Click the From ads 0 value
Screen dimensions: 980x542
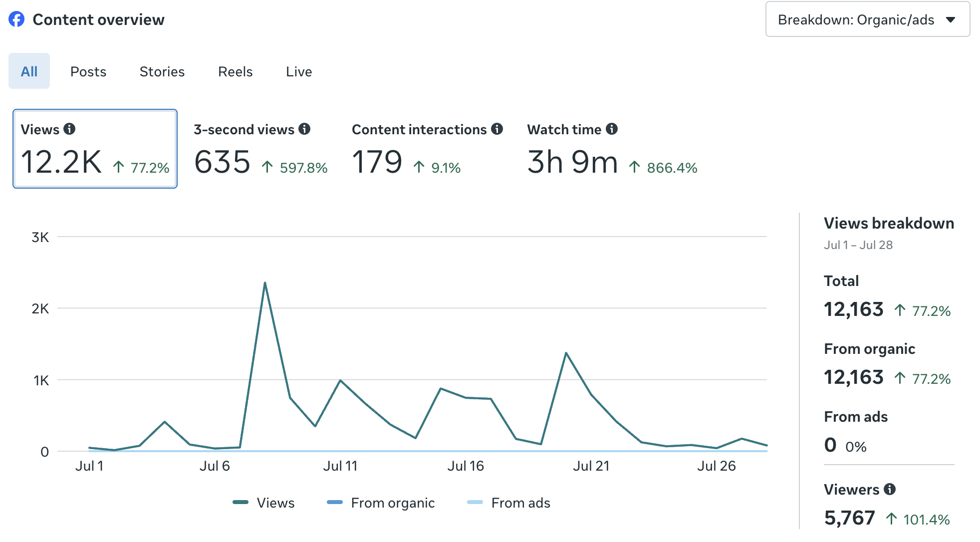coord(830,445)
